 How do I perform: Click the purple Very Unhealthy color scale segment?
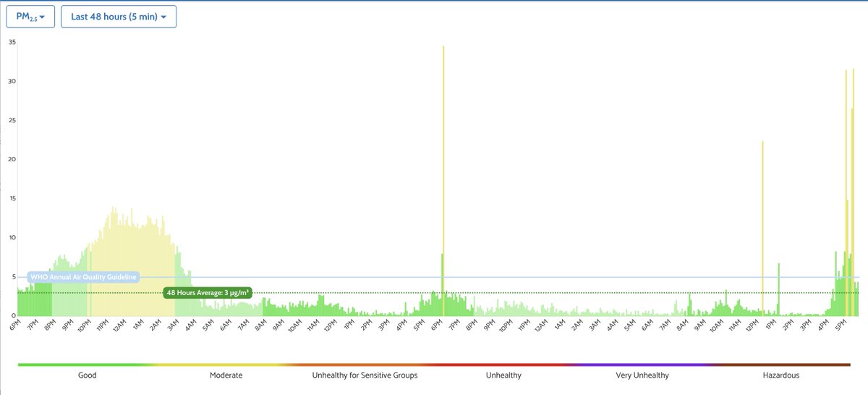[642, 365]
